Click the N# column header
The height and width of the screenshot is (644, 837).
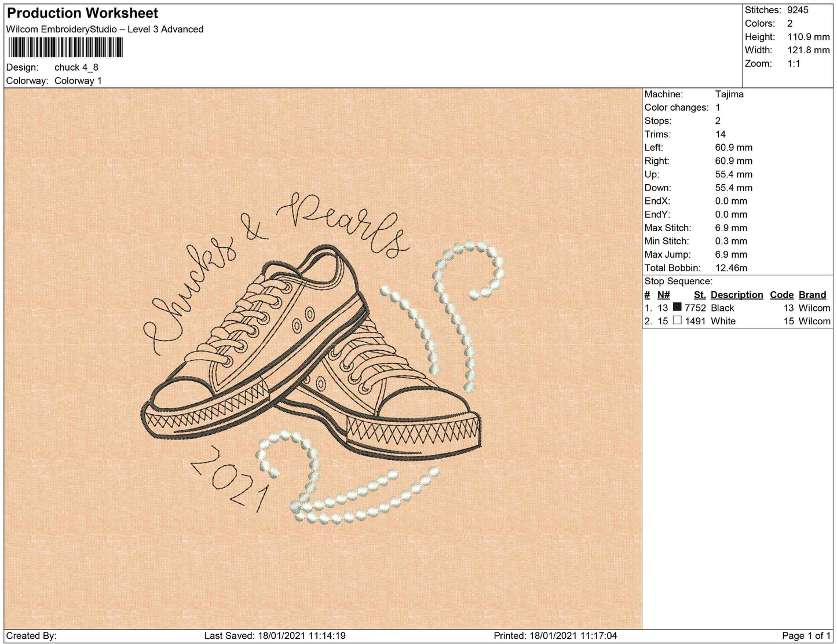[663, 295]
